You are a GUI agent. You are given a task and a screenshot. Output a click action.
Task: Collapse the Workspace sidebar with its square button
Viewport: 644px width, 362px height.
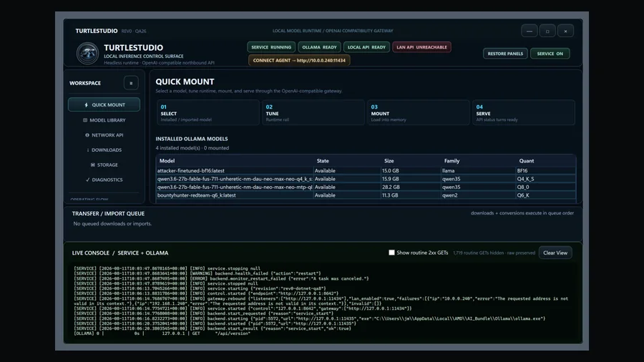click(x=131, y=83)
